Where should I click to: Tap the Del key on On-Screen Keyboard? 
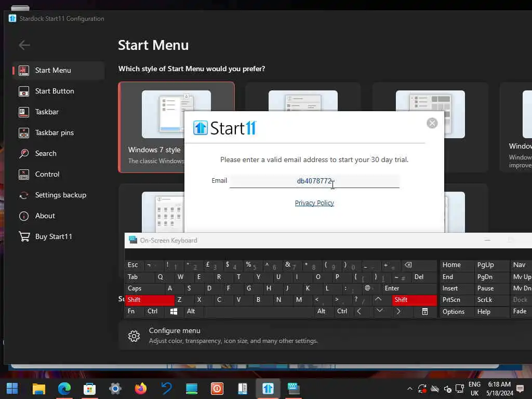pos(424,277)
